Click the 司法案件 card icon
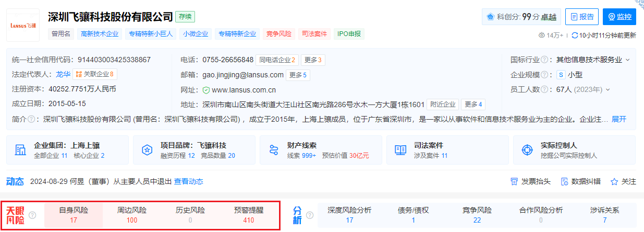Screen dimensions: 644x232 (x=400, y=150)
